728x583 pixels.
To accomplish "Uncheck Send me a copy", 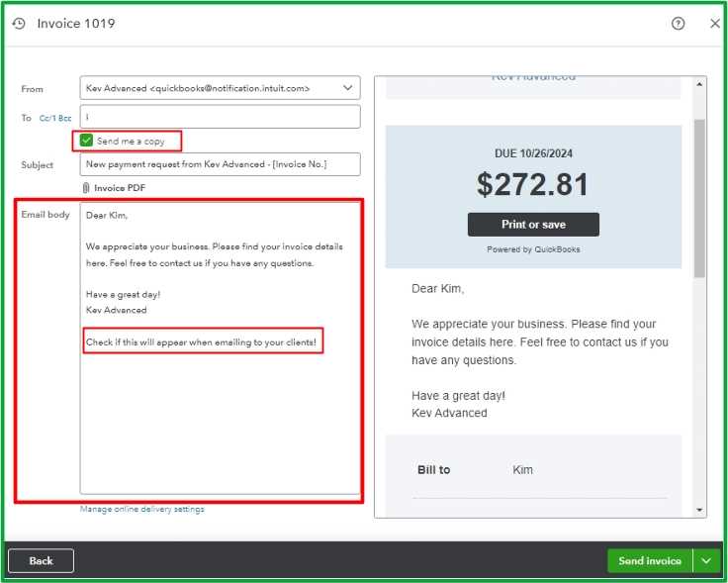I will coord(86,141).
